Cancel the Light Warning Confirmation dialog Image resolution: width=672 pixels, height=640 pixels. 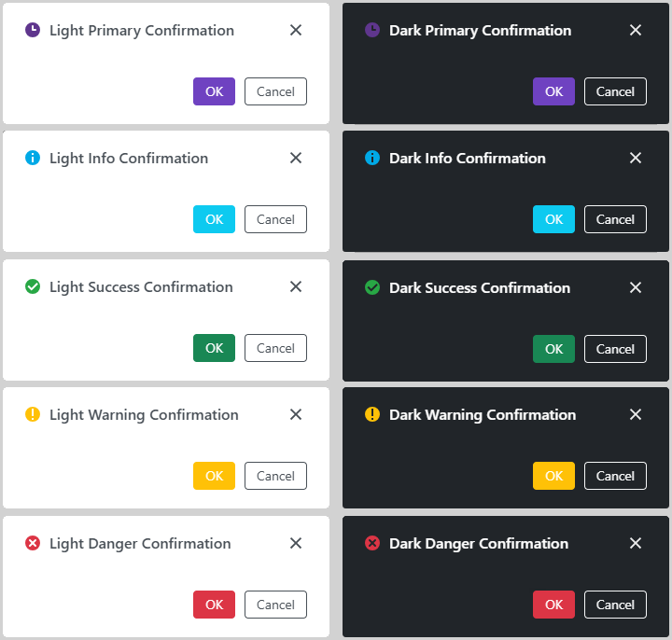click(x=275, y=476)
